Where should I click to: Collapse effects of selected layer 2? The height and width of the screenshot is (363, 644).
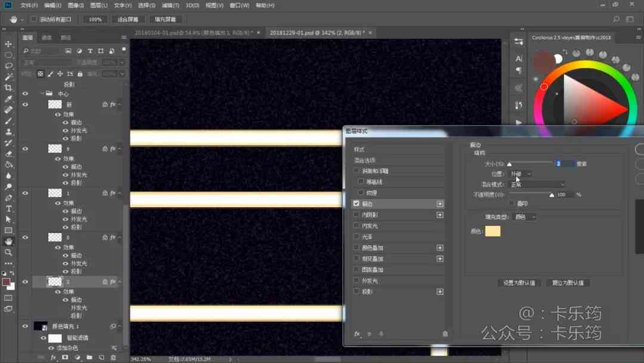119,282
